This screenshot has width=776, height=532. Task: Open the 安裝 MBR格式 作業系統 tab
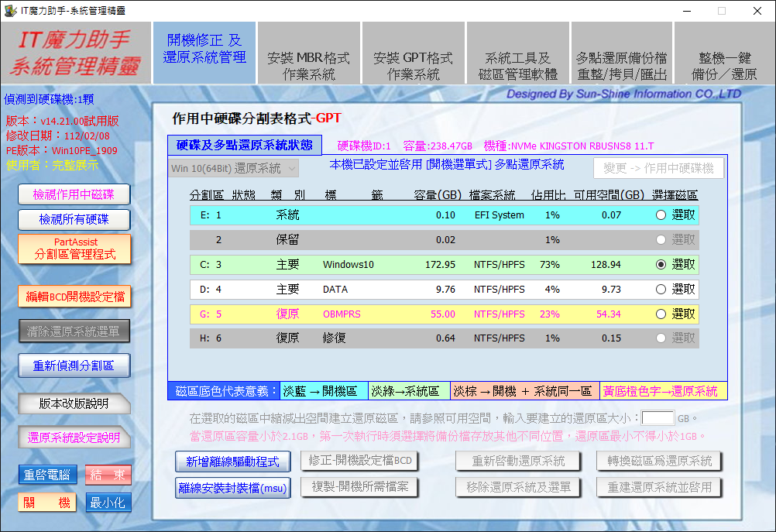click(x=308, y=67)
